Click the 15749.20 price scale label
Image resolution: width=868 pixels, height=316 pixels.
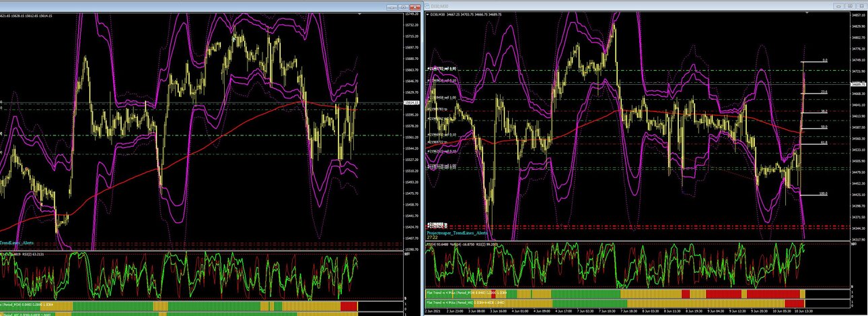[x=412, y=14]
